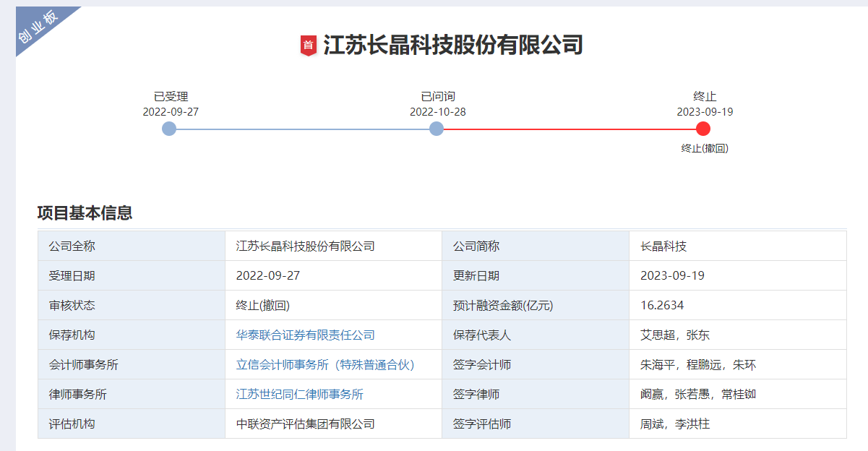Click the 评估机构 label cell
This screenshot has height=451, width=868.
click(132, 424)
